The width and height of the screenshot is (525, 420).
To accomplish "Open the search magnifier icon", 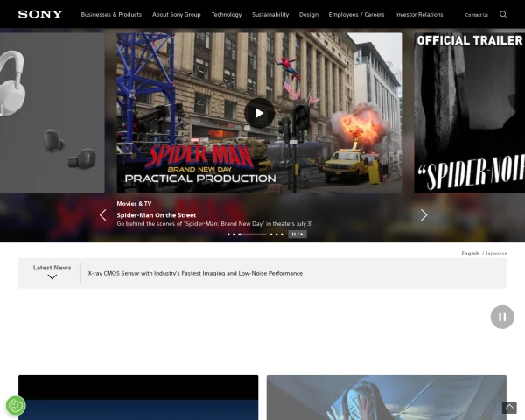I will tap(503, 14).
